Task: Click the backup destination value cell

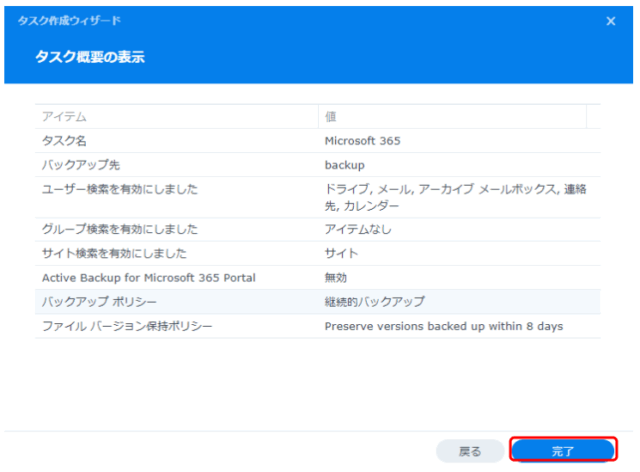Action: coord(345,164)
